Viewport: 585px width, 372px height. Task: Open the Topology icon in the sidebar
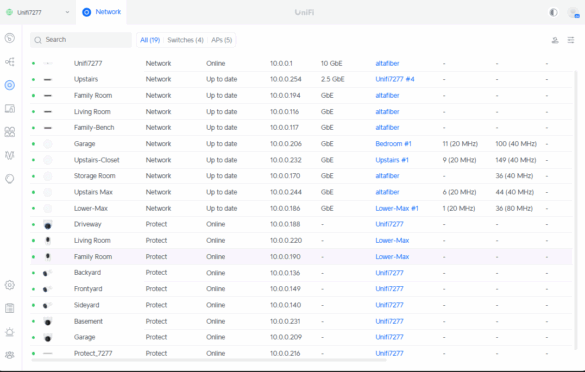(x=10, y=62)
